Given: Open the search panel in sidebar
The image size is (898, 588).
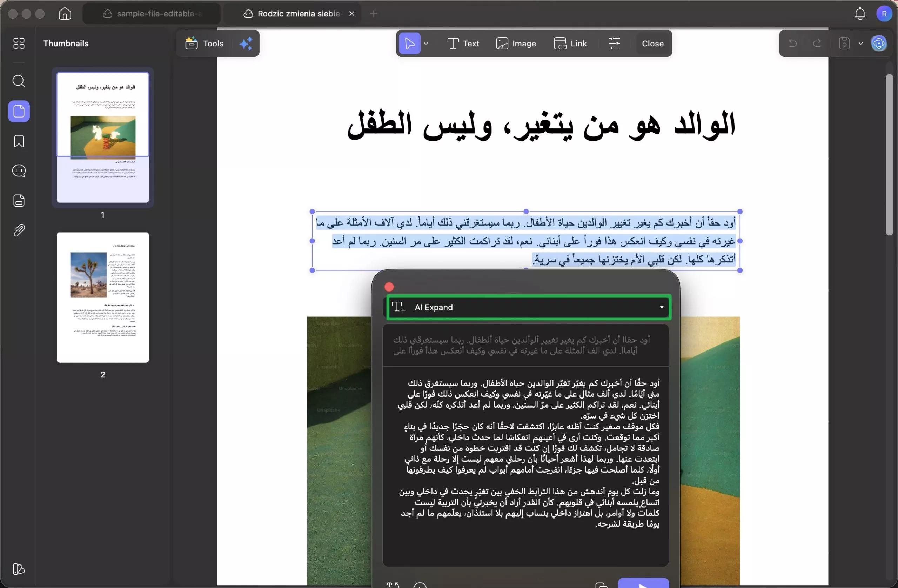Looking at the screenshot, I should pyautogui.click(x=19, y=81).
